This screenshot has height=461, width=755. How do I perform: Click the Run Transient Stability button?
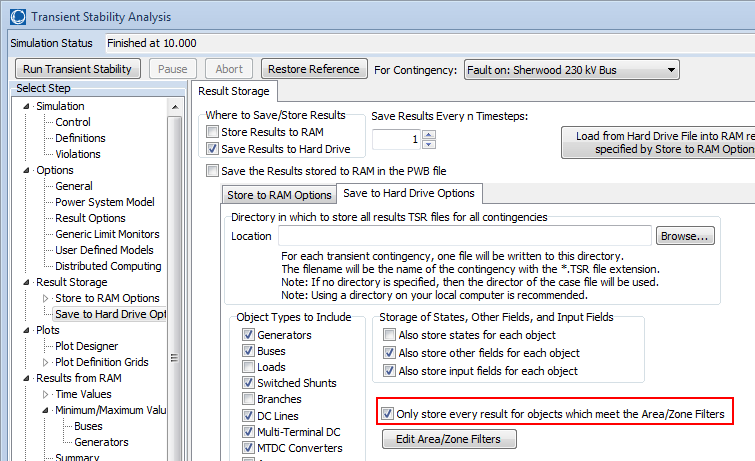pos(78,69)
